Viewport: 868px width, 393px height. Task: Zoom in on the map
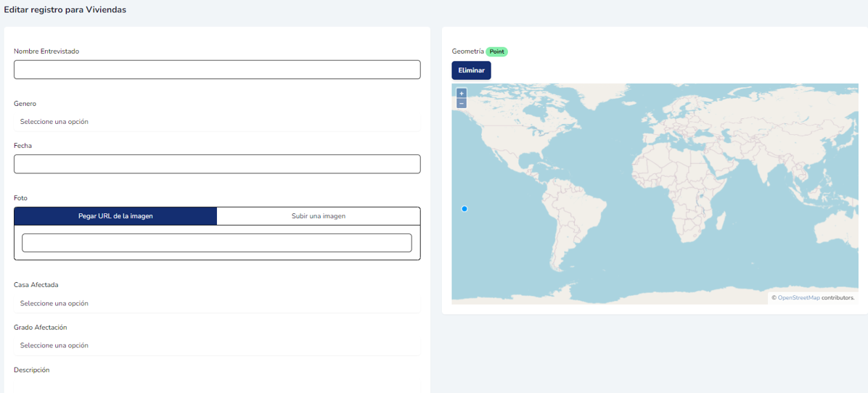462,94
